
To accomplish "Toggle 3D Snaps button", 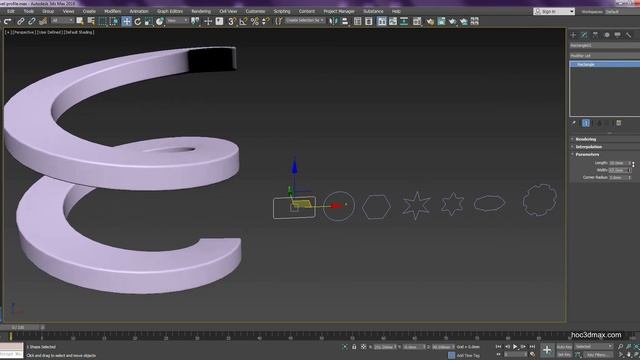I will 232,21.
